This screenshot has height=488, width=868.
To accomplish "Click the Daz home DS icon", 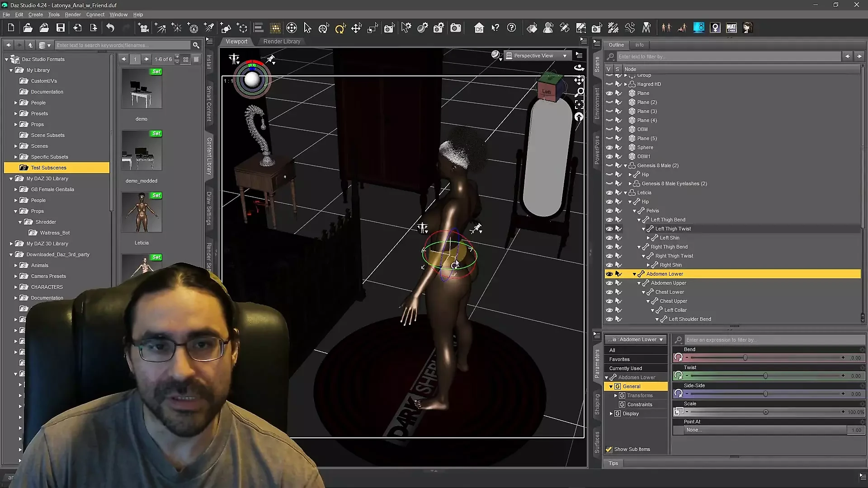I will [x=479, y=28].
